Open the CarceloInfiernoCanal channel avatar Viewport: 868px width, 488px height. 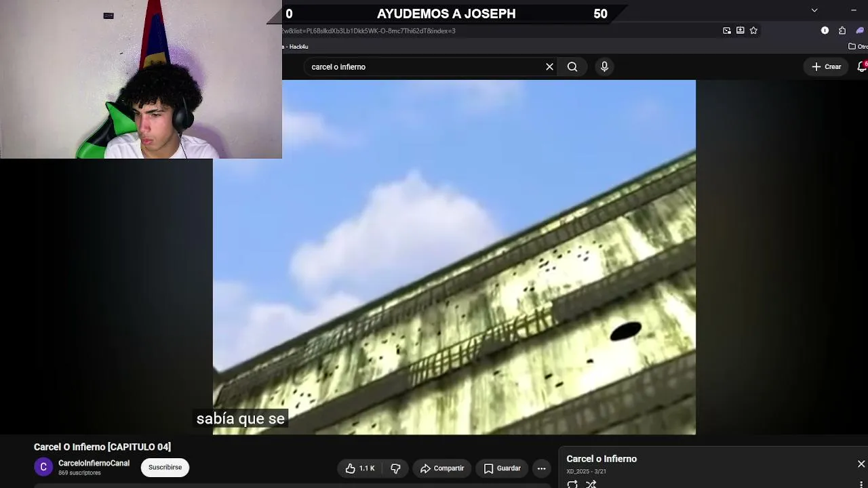(43, 467)
